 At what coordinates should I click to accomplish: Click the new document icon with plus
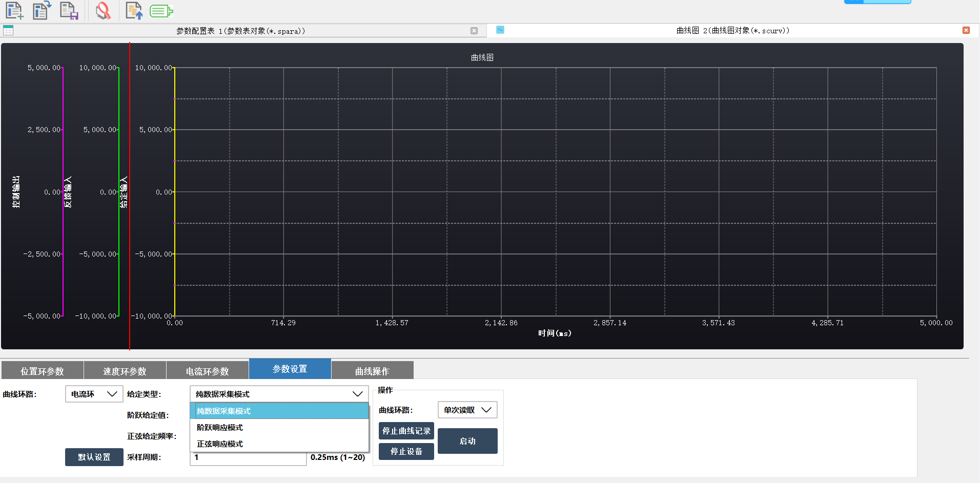[14, 11]
